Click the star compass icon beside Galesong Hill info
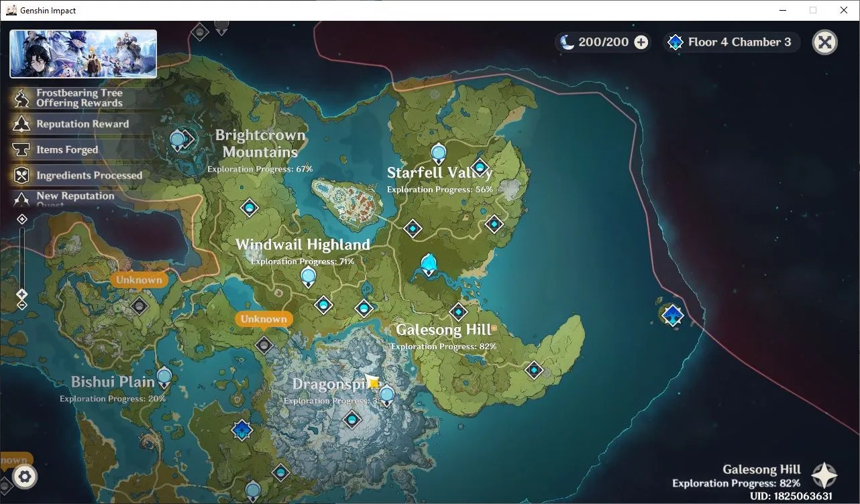Screen dimensions: 860x504 point(824,475)
